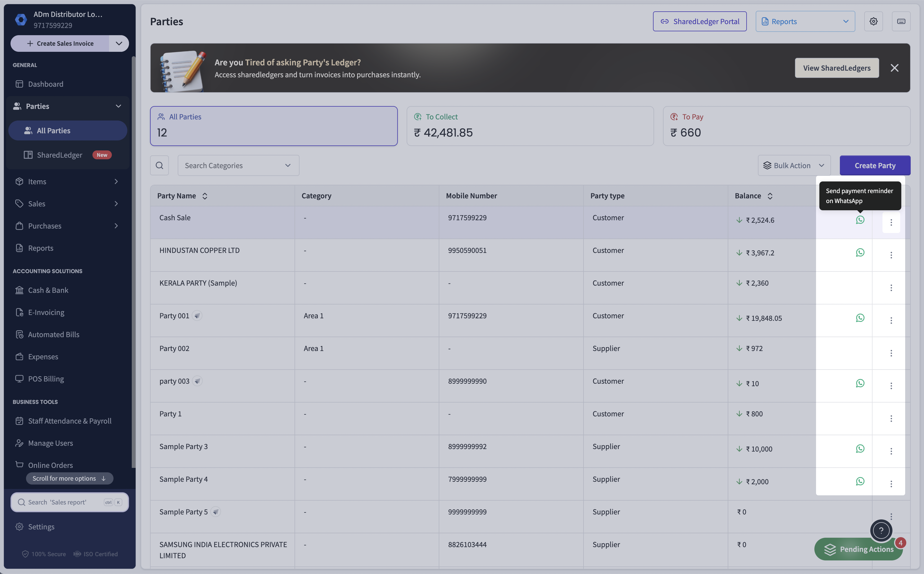Image resolution: width=924 pixels, height=574 pixels.
Task: Send WhatsApp reminder to party 003
Action: tap(860, 383)
